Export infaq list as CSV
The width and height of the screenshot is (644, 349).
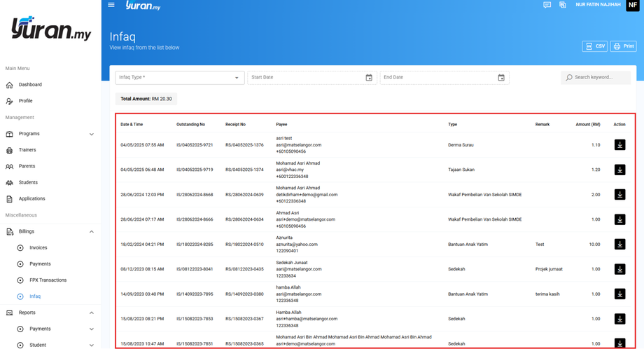594,46
